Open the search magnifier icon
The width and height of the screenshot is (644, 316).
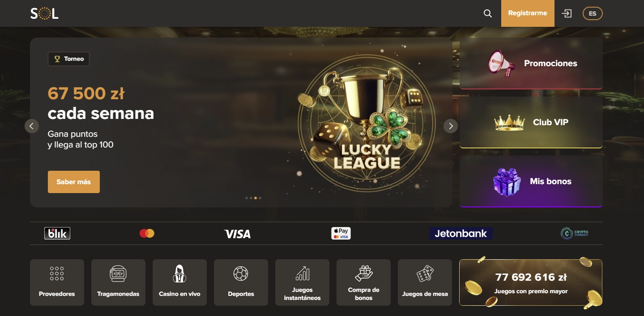(x=488, y=13)
